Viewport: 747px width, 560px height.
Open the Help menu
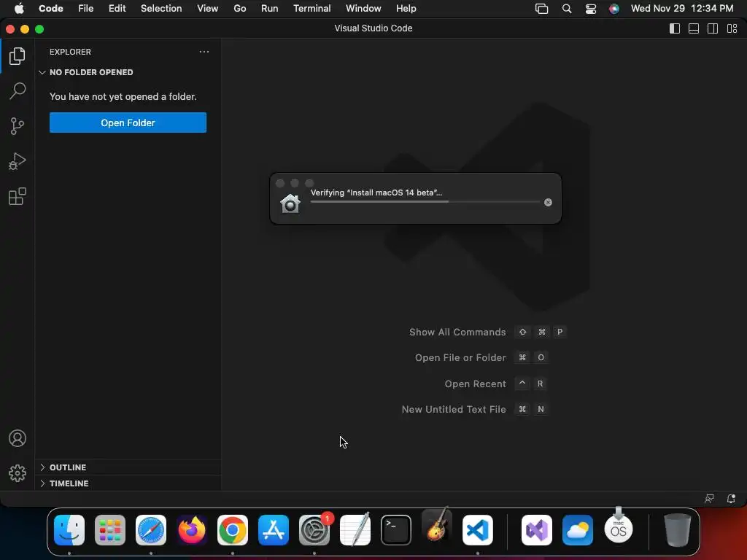(x=406, y=9)
